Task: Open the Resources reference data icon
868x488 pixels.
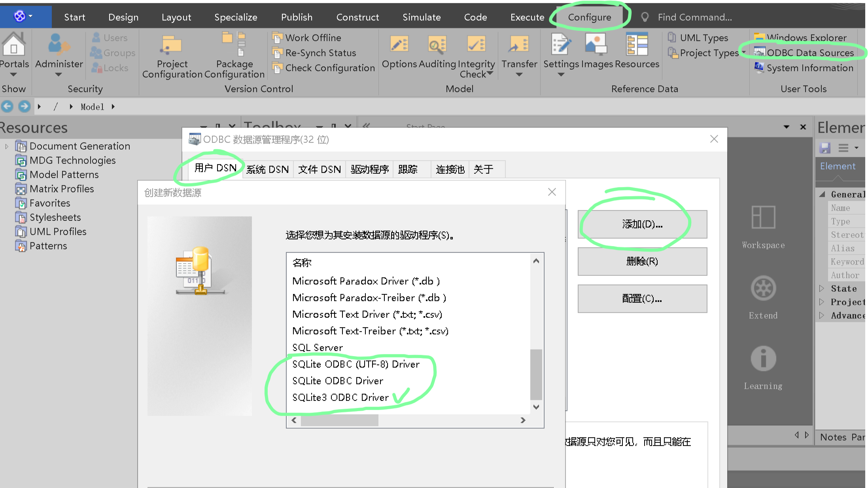Action: (637, 44)
